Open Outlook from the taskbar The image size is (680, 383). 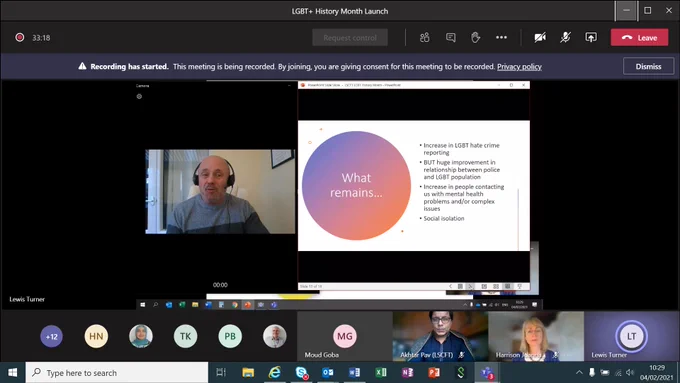[x=328, y=373]
